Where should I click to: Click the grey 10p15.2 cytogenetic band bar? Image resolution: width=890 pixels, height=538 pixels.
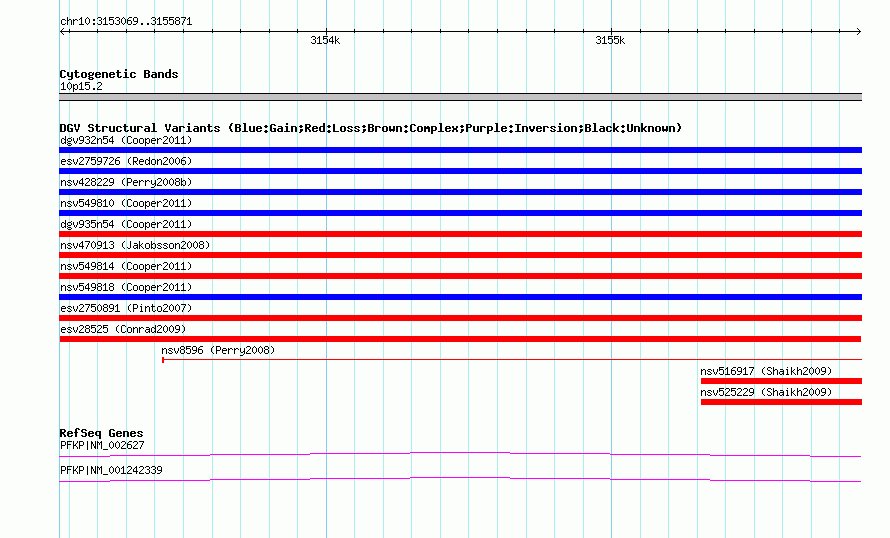tap(460, 97)
